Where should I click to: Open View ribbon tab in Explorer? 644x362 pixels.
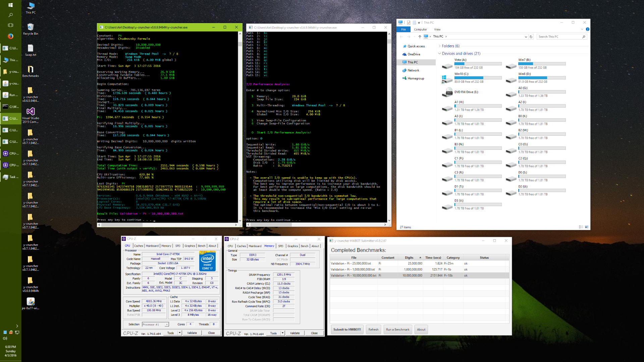point(437,29)
